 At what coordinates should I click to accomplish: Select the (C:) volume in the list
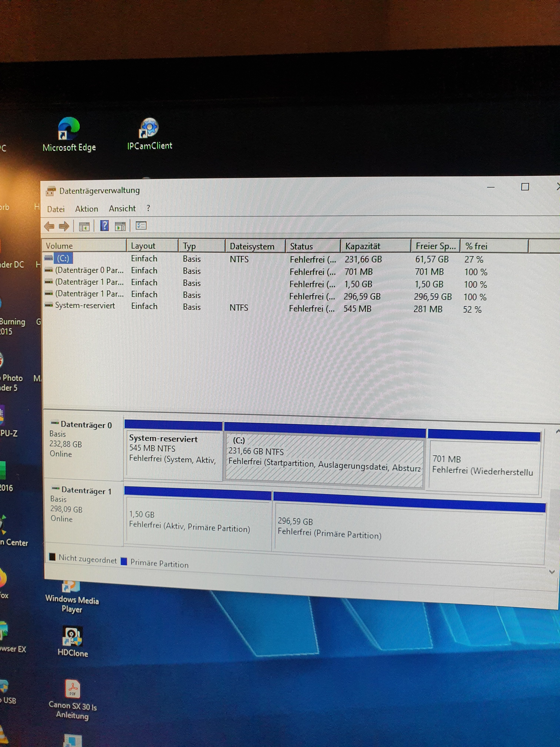tap(63, 259)
